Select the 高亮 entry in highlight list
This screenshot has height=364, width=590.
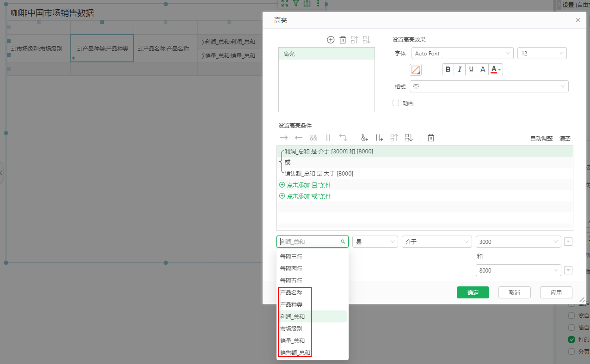[326, 54]
